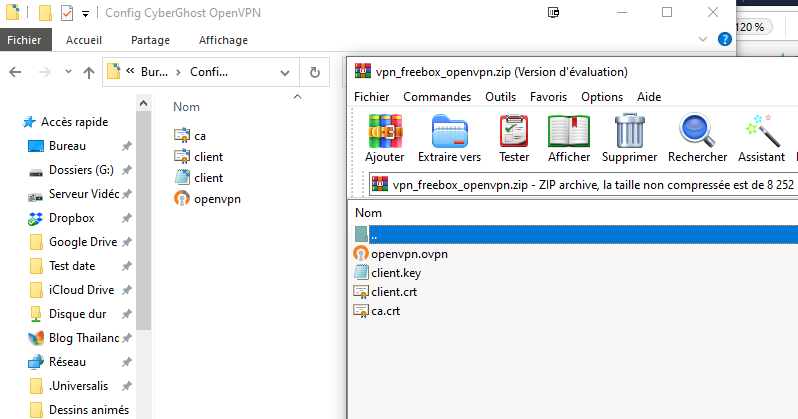This screenshot has width=798, height=419.
Task: Open WinRAR Options menu
Action: click(602, 97)
